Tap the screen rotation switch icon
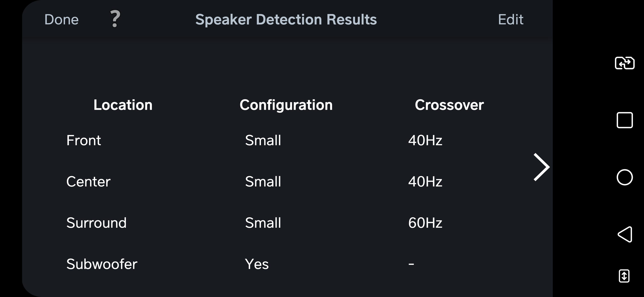The width and height of the screenshot is (644, 297). [x=625, y=63]
